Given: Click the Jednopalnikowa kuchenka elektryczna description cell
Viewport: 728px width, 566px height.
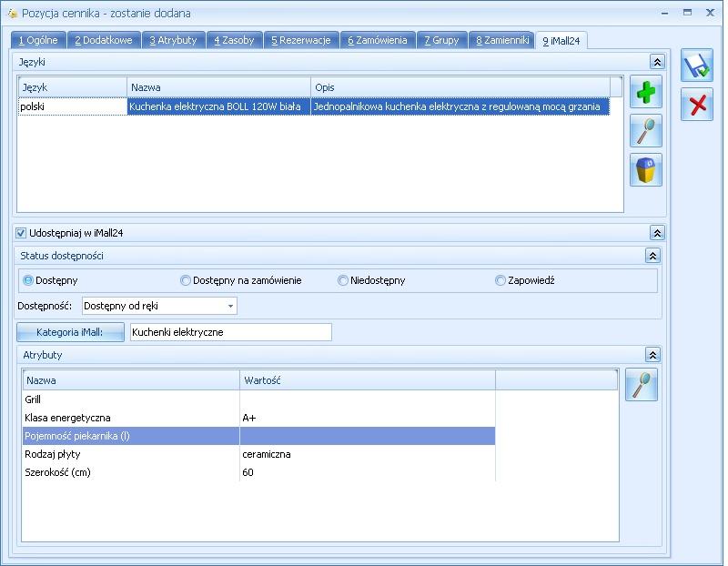Looking at the screenshot, I should [x=460, y=106].
